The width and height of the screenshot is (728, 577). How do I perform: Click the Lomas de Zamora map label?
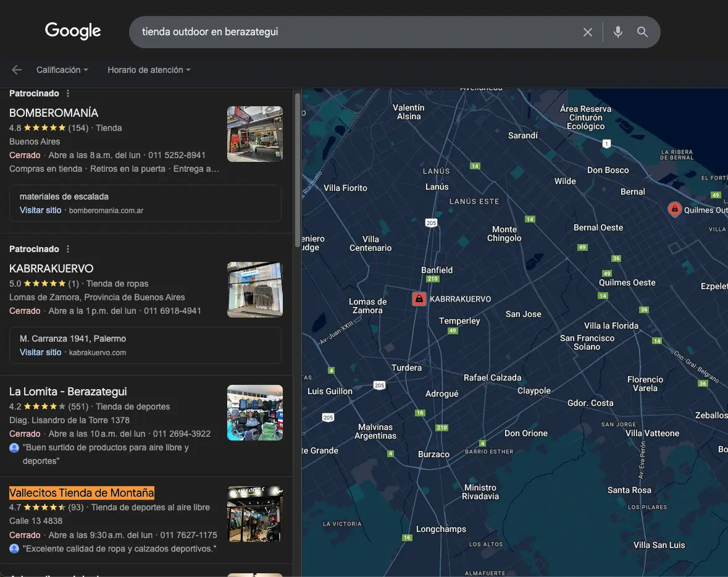368,306
